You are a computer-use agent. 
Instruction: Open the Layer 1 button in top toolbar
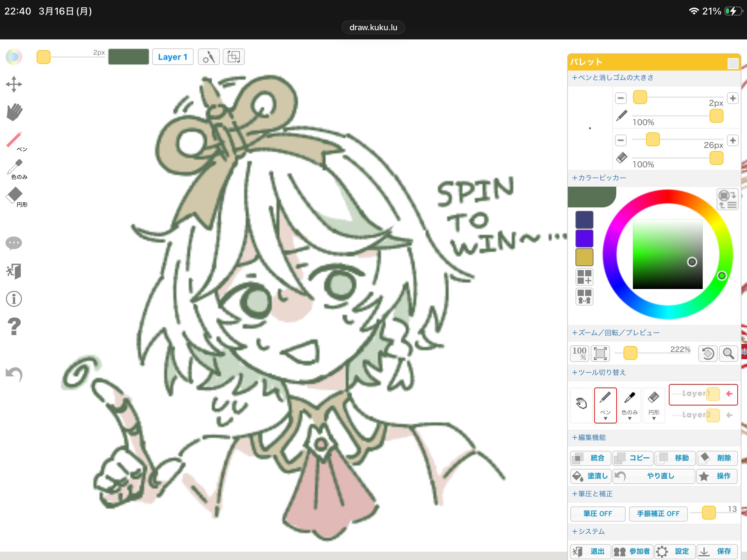click(x=173, y=57)
